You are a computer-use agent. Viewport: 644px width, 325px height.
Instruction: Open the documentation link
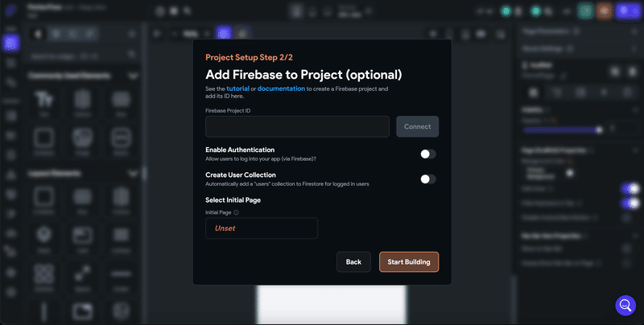pos(281,88)
